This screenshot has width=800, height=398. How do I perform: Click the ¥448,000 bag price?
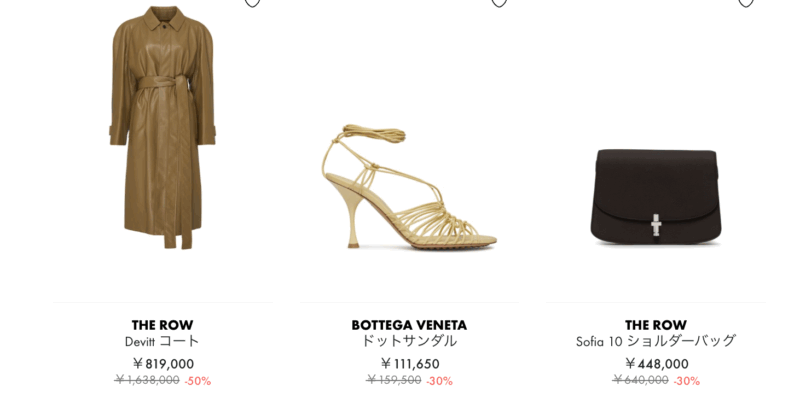pyautogui.click(x=657, y=364)
